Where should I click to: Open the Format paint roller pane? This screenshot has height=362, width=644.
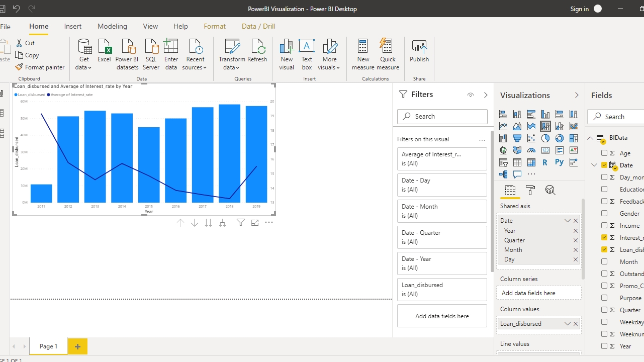530,190
